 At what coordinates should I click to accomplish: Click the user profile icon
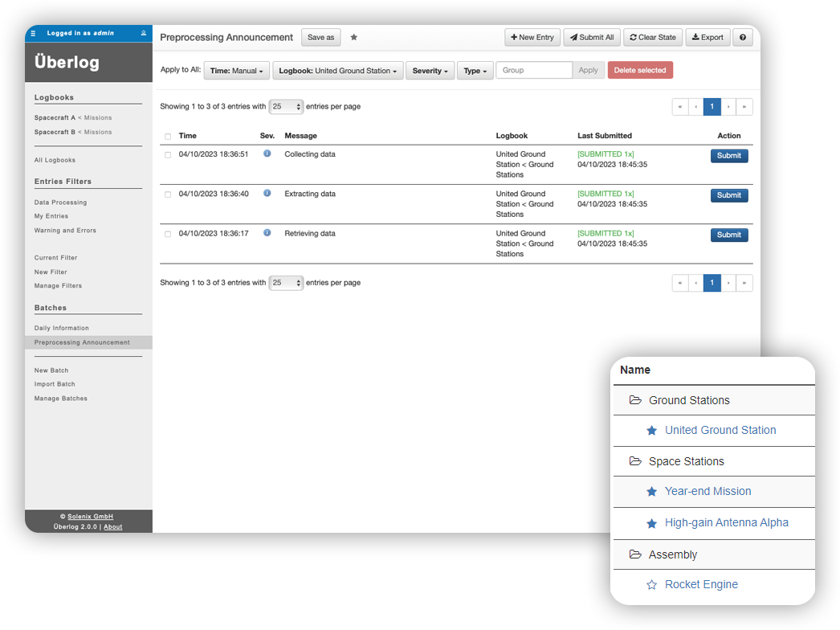[x=144, y=33]
